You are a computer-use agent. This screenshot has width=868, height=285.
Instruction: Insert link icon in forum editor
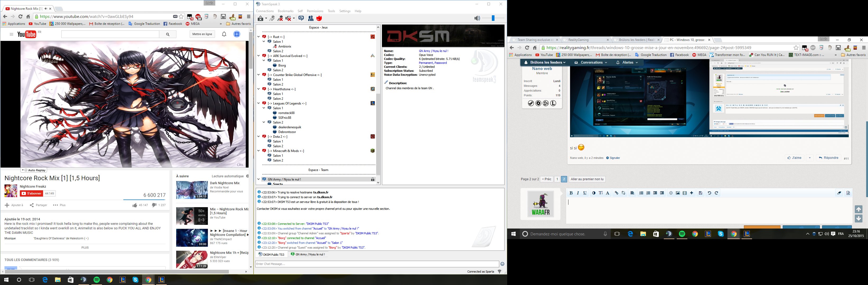[616, 193]
